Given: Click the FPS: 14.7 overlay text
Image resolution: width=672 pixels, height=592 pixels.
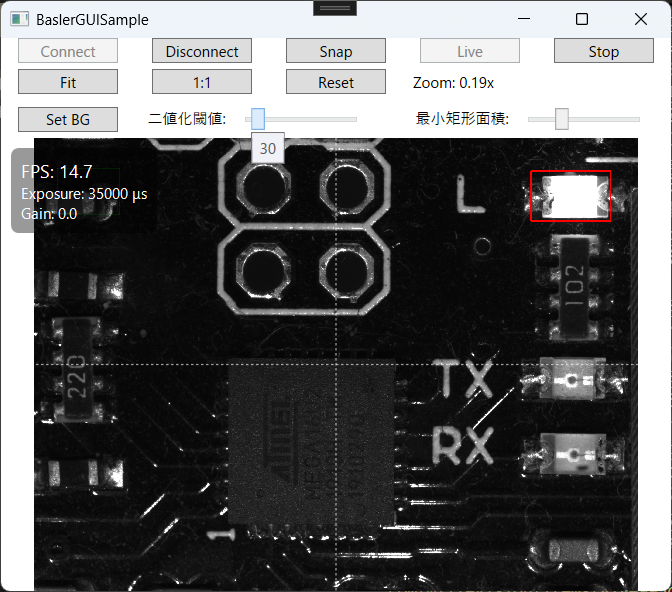Looking at the screenshot, I should [57, 172].
